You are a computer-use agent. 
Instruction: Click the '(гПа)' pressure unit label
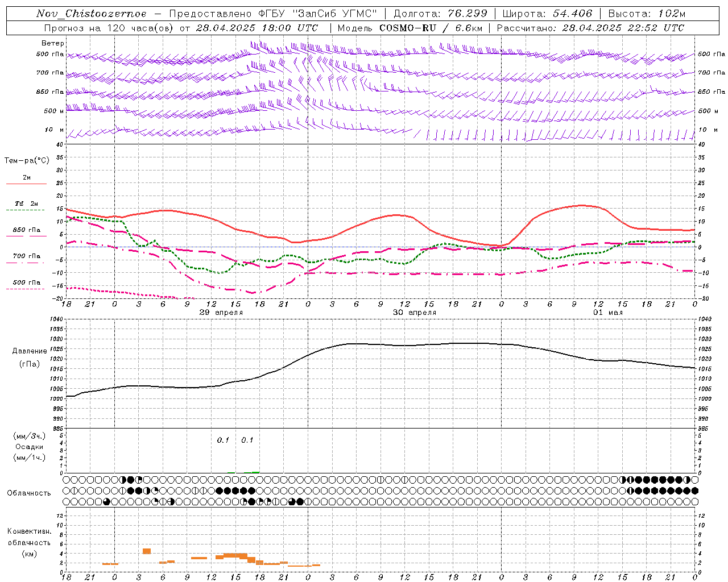(30, 364)
